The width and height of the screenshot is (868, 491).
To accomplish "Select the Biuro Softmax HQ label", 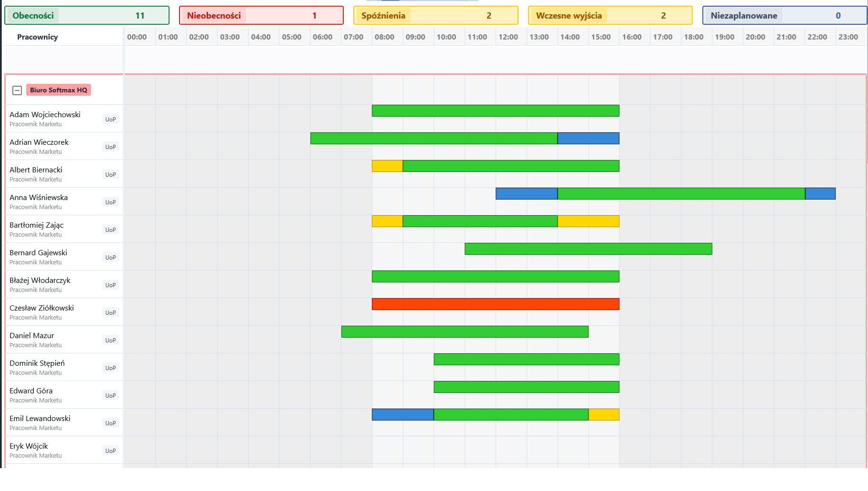I will click(x=59, y=90).
